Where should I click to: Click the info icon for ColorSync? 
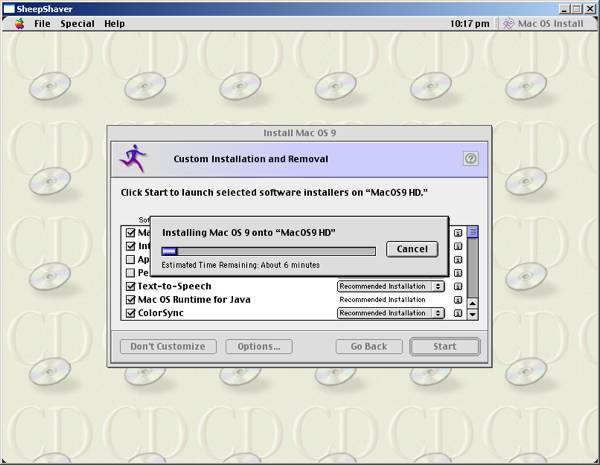(458, 313)
